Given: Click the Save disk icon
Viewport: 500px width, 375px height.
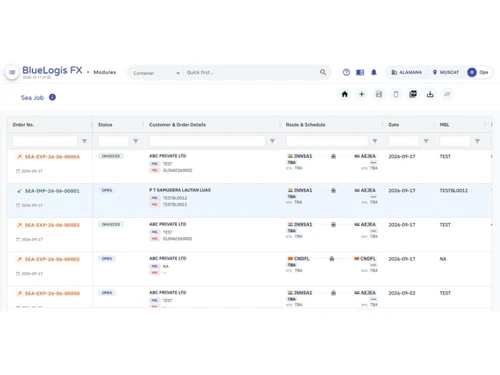Looking at the screenshot, I should coord(379,94).
